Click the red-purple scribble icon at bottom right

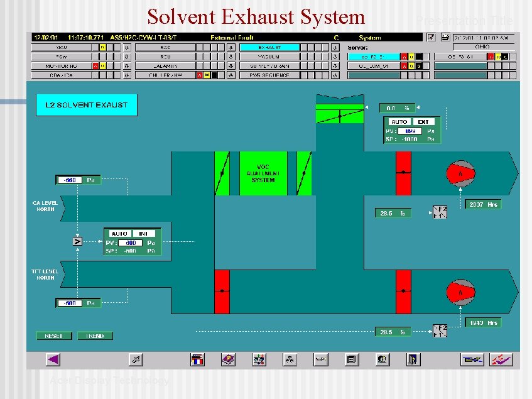point(501,359)
